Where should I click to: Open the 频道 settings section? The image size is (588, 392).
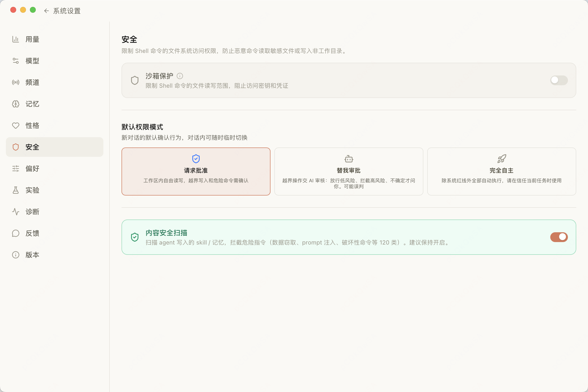(x=54, y=82)
